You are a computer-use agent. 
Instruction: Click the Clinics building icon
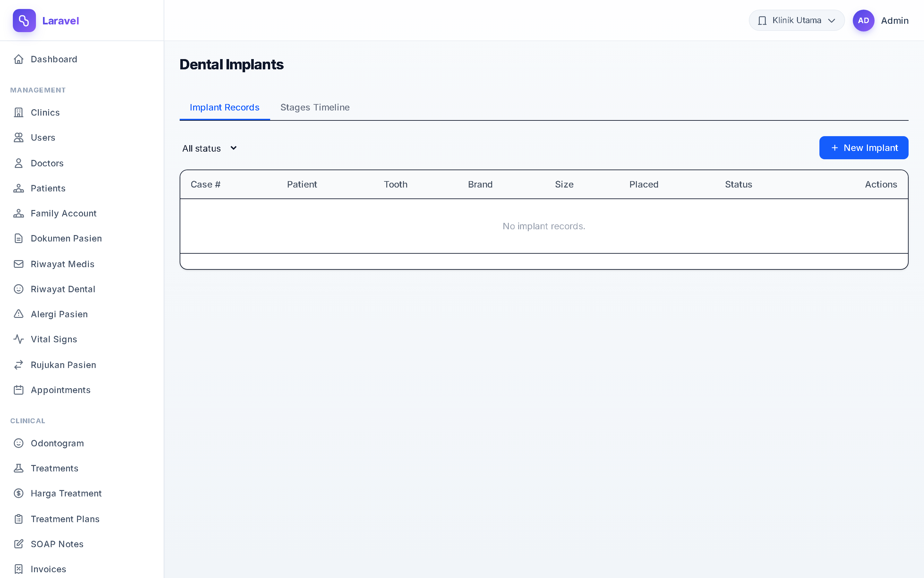(x=18, y=112)
